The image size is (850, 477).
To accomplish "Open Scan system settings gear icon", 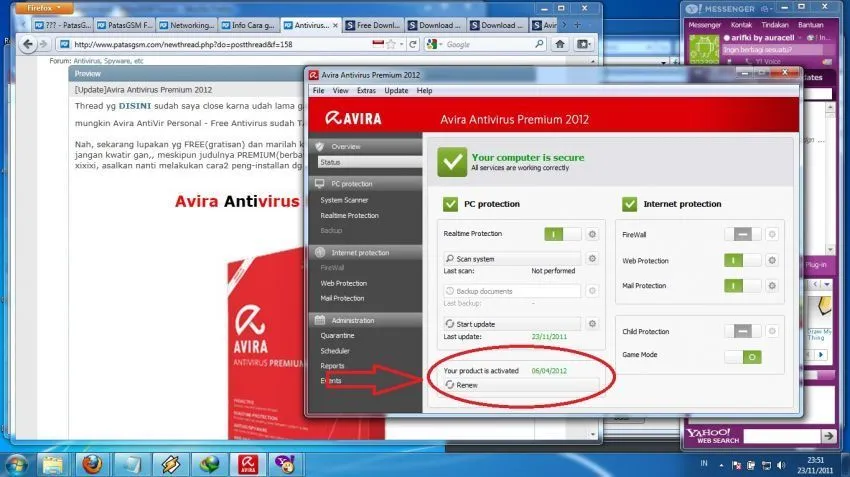I will (592, 259).
